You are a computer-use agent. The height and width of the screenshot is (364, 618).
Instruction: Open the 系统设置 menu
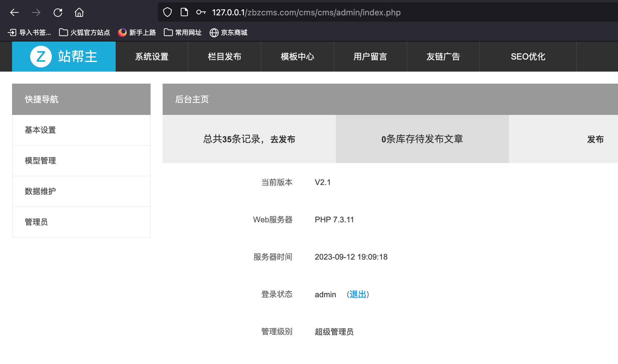pyautogui.click(x=152, y=57)
